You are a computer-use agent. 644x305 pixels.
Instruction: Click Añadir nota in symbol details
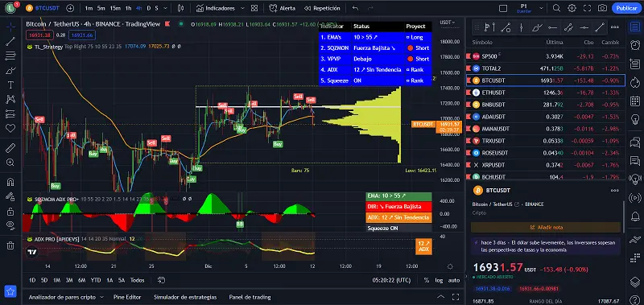coord(546,227)
